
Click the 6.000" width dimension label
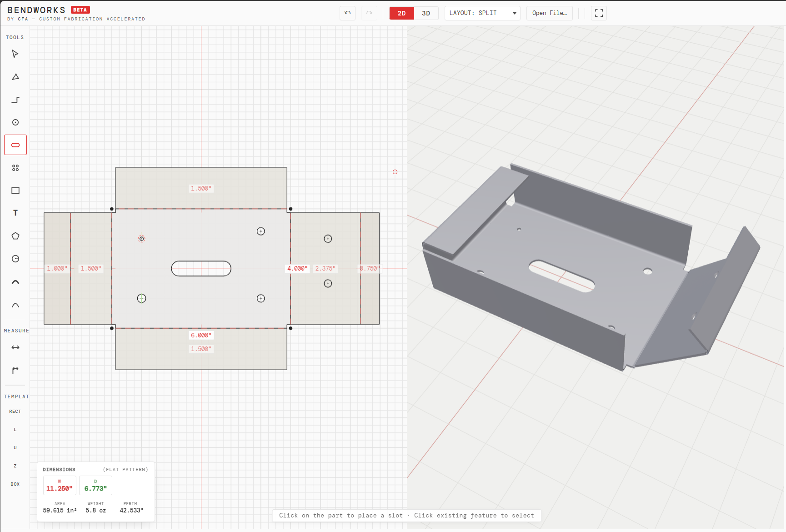pyautogui.click(x=201, y=335)
